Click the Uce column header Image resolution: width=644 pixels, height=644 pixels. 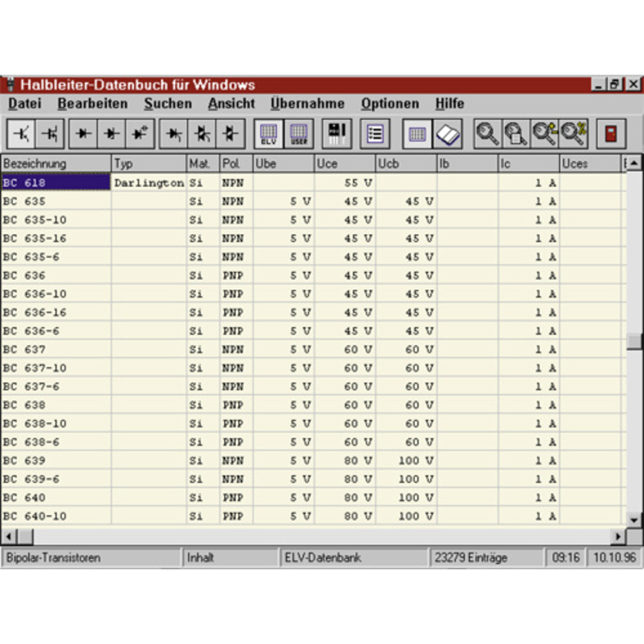coord(345,164)
